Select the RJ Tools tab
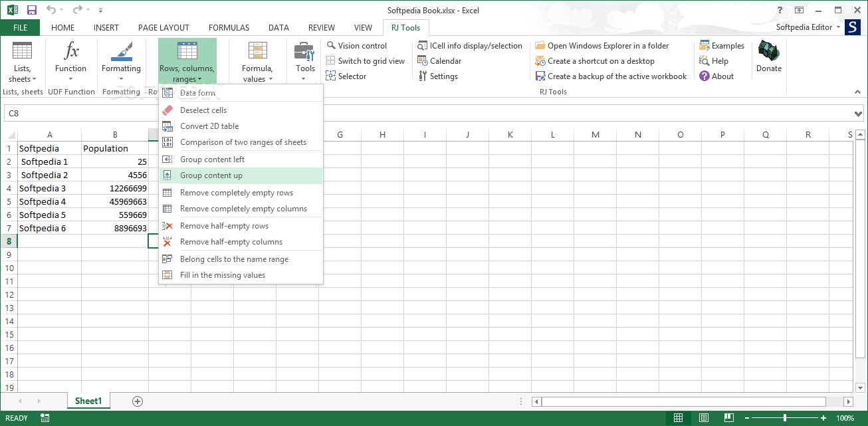 click(406, 28)
